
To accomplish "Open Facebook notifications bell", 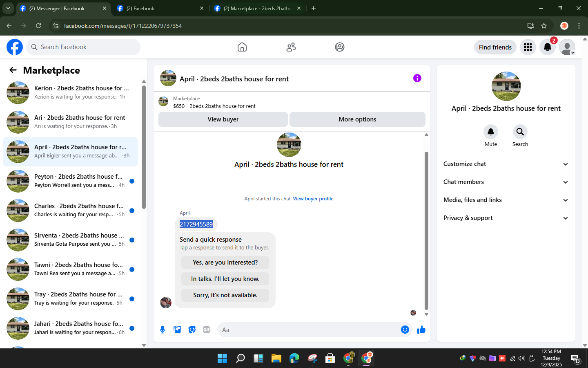I will click(548, 47).
